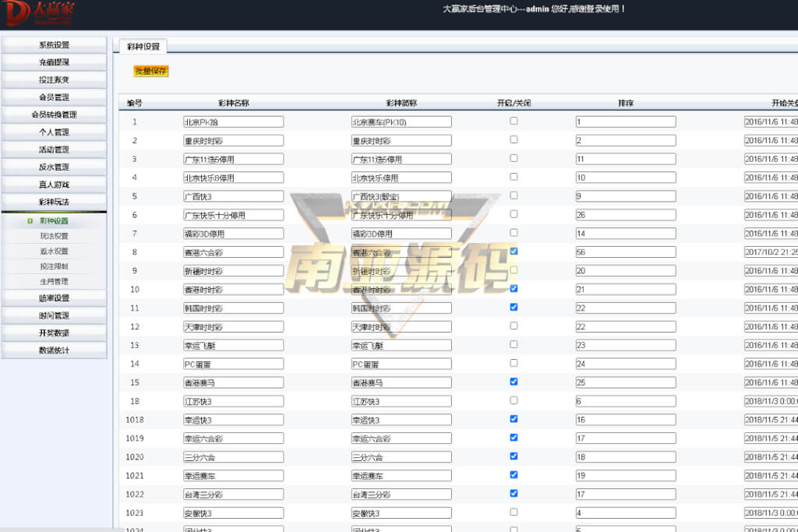Disable the 三分六合 checkbox
798x532 pixels.
click(514, 456)
